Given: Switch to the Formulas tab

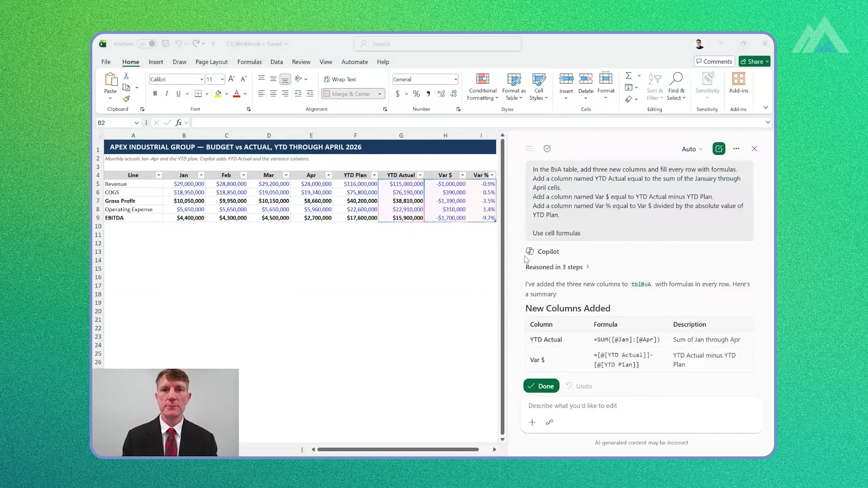Looking at the screenshot, I should 249,62.
